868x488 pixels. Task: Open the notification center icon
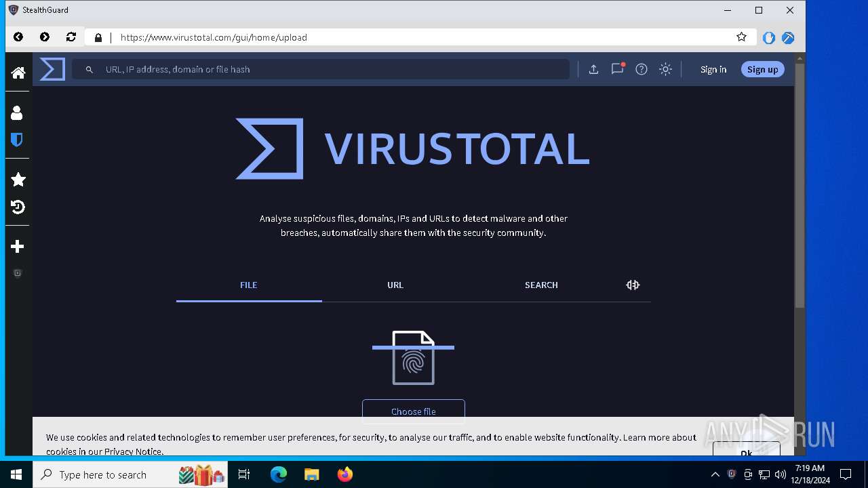point(846,474)
